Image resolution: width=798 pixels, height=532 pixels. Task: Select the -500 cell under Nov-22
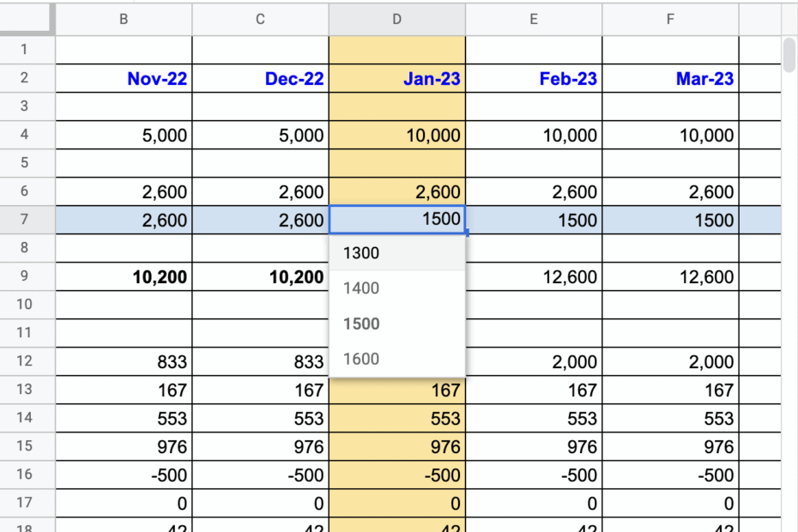pyautogui.click(x=124, y=475)
